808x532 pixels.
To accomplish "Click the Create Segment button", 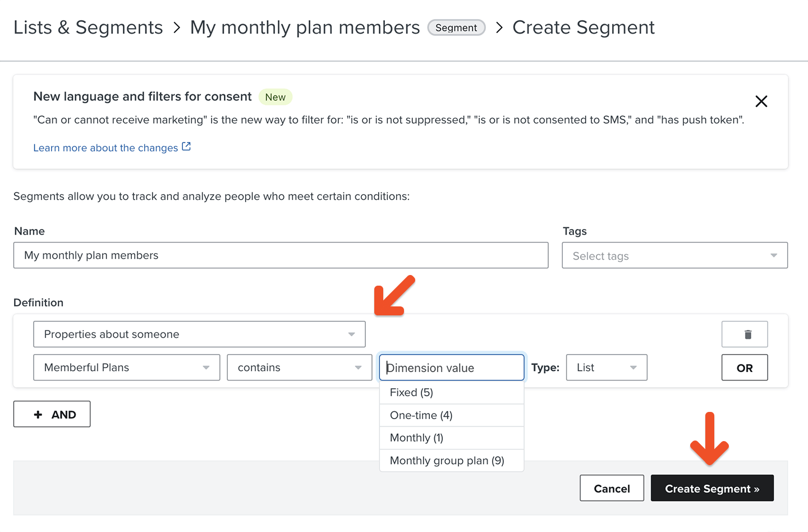I will 712,489.
